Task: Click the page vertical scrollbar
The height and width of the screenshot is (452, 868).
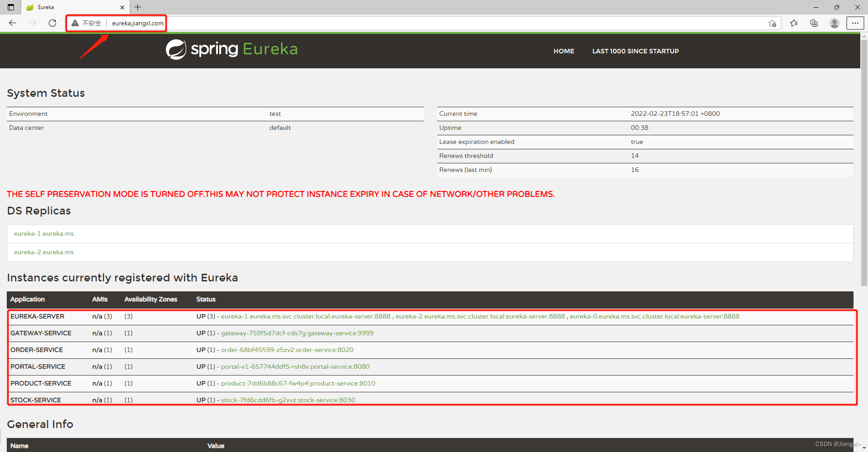Action: 864,163
